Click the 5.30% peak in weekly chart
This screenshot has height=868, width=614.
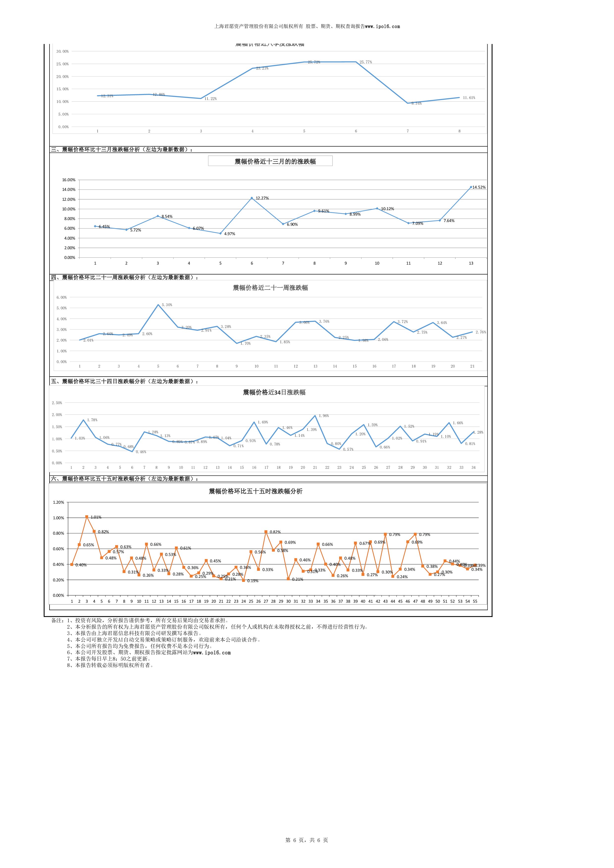[167, 305]
